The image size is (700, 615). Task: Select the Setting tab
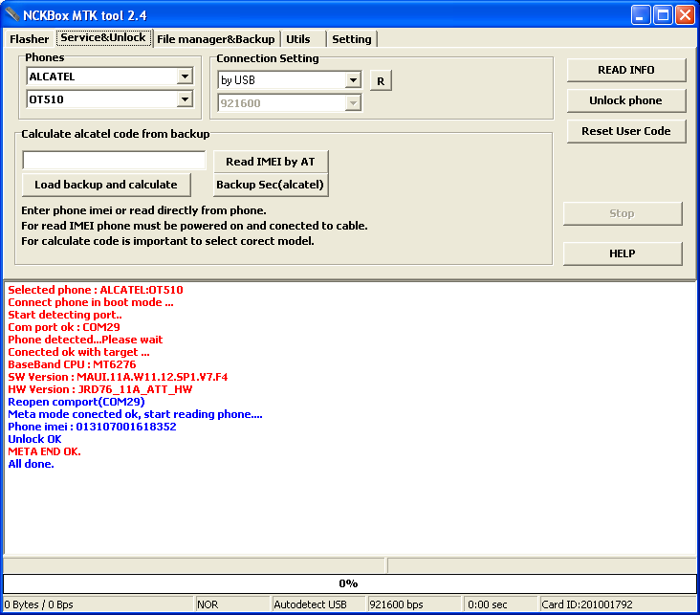(x=351, y=39)
